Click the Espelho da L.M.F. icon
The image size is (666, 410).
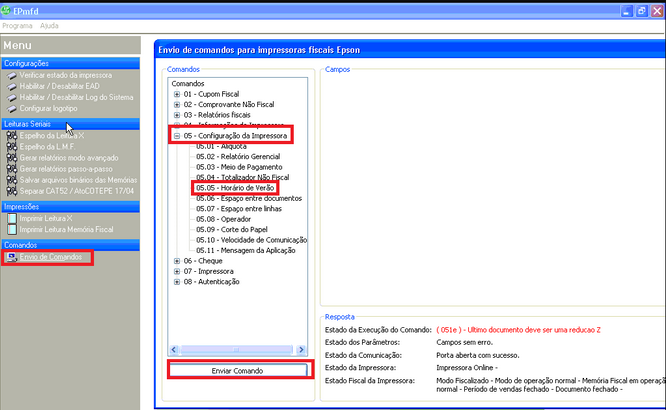[11, 147]
